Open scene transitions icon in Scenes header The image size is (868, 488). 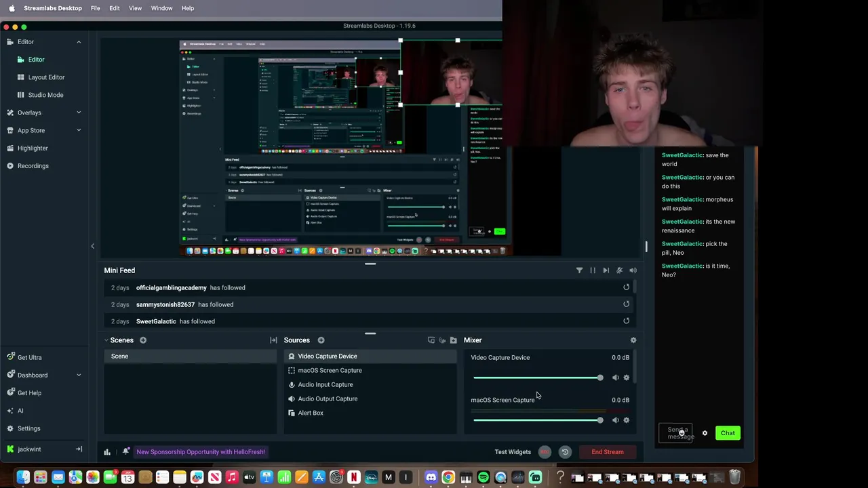pyautogui.click(x=273, y=340)
